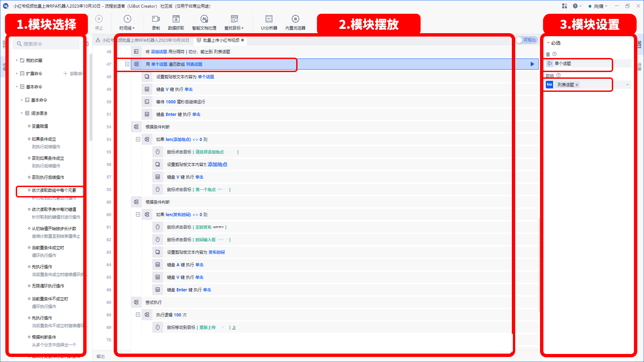Collapse the 执行逻辑 100 次 block
The height and width of the screenshot is (362, 644).
click(x=138, y=315)
